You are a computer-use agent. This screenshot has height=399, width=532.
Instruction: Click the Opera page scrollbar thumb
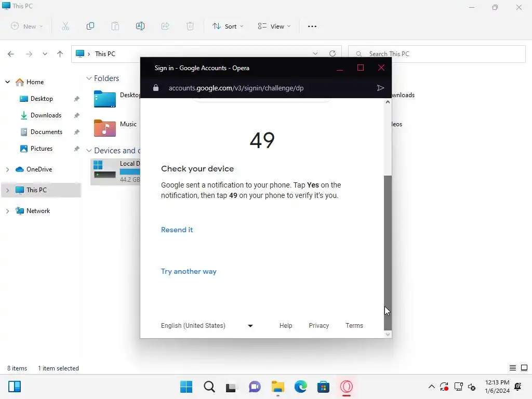click(x=388, y=252)
